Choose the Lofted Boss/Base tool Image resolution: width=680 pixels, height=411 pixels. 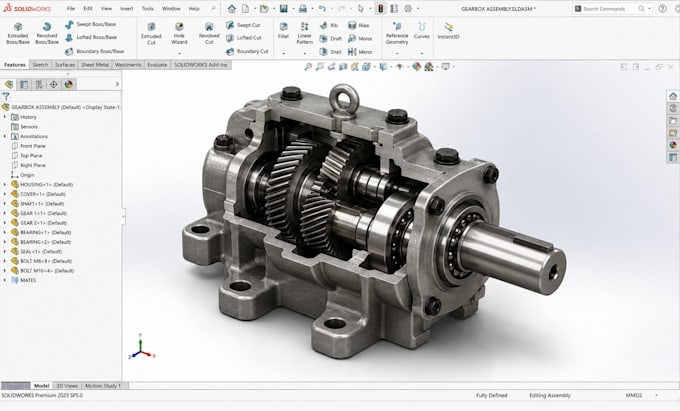tap(91, 37)
